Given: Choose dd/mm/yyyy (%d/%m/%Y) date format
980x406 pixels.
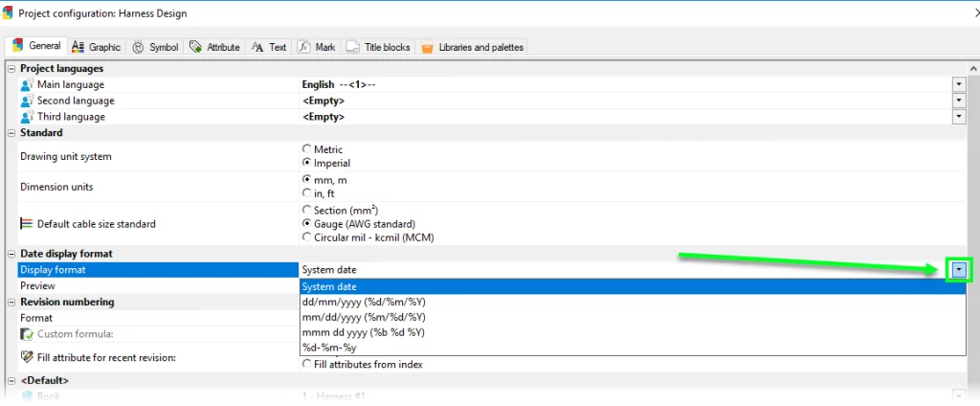Looking at the screenshot, I should 364,302.
